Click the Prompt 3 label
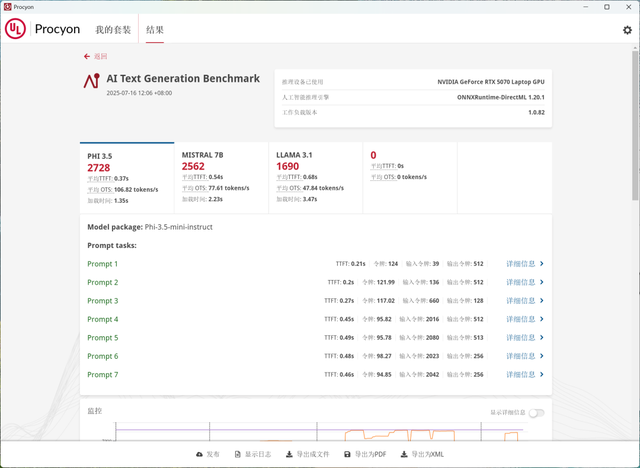Image resolution: width=640 pixels, height=468 pixels. 103,300
